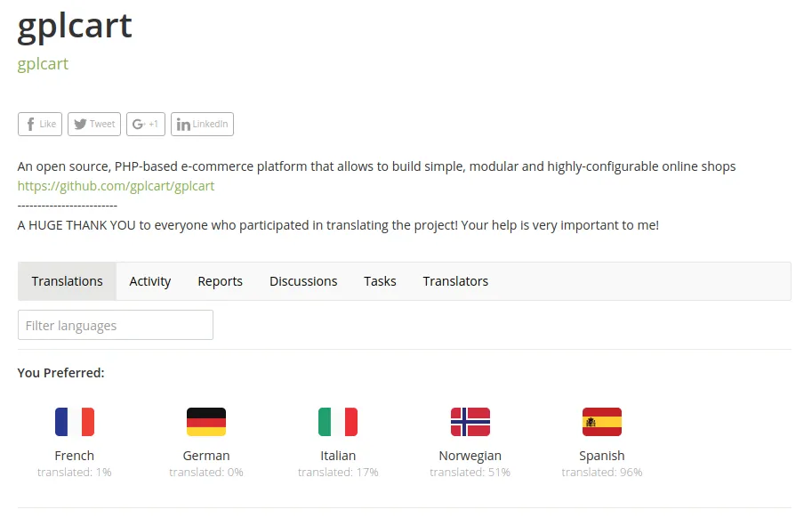Click the 'translated: 17%' text

[x=338, y=473]
